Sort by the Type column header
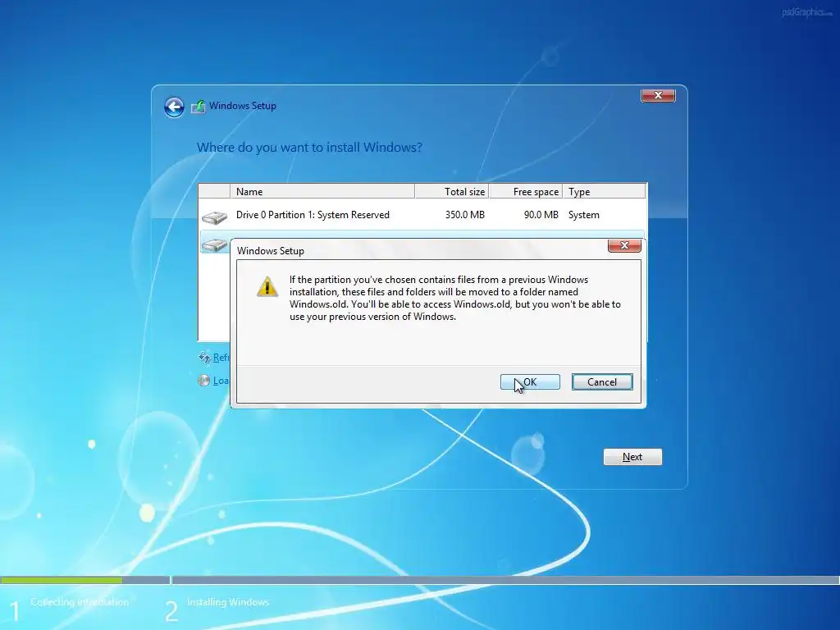This screenshot has height=630, width=840. point(604,191)
